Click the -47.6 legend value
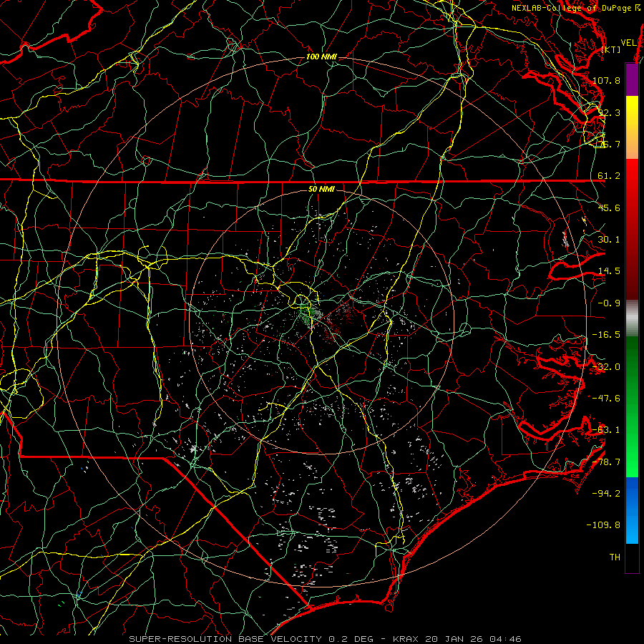 (x=606, y=399)
